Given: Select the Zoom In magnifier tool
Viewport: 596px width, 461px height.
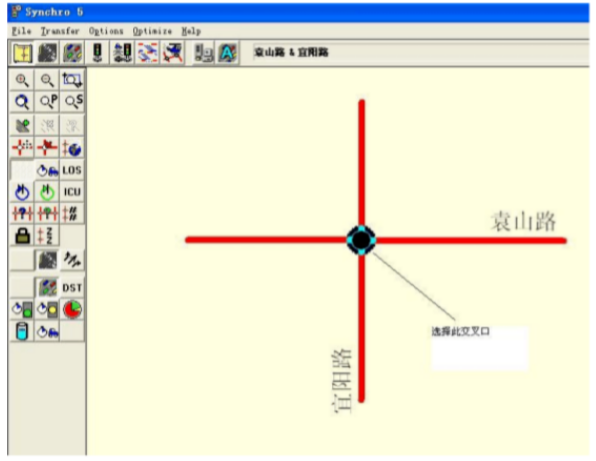Looking at the screenshot, I should pyautogui.click(x=22, y=80).
